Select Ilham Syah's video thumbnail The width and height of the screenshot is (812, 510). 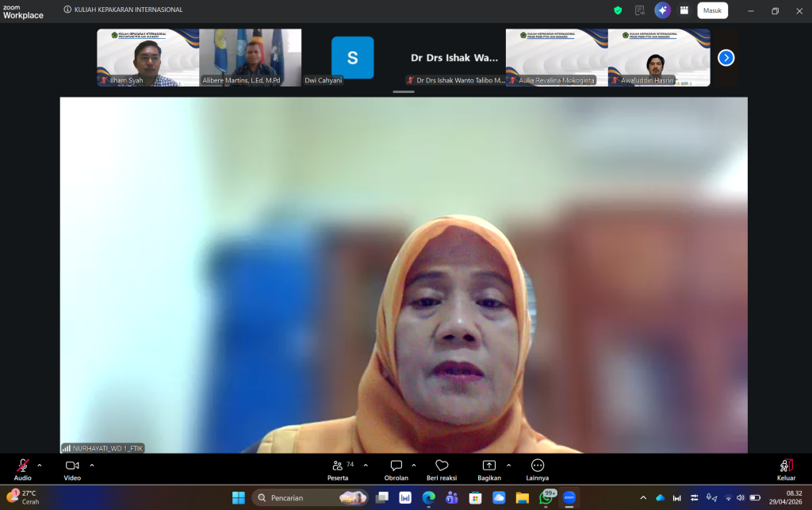pos(147,57)
